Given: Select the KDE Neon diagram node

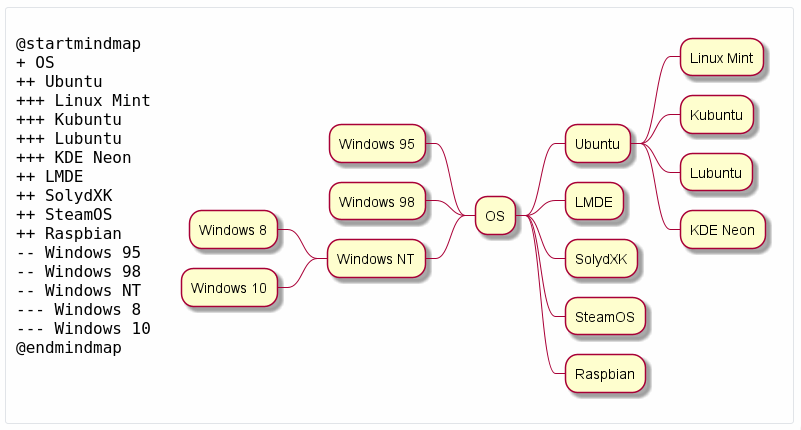Looking at the screenshot, I should pos(722,230).
